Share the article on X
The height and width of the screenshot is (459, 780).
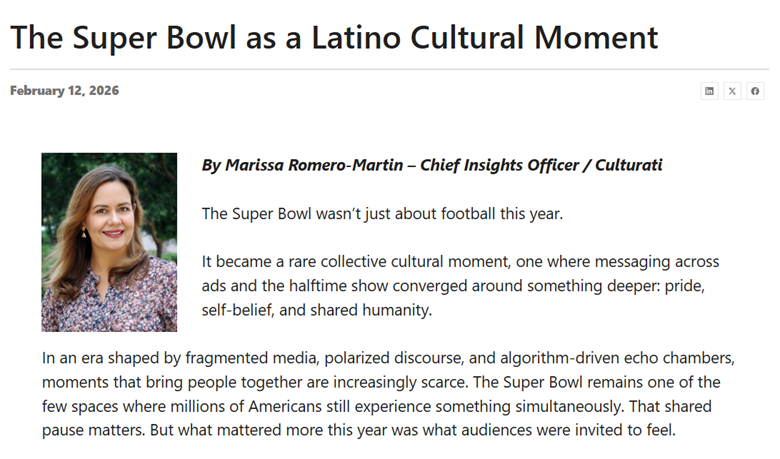click(732, 91)
